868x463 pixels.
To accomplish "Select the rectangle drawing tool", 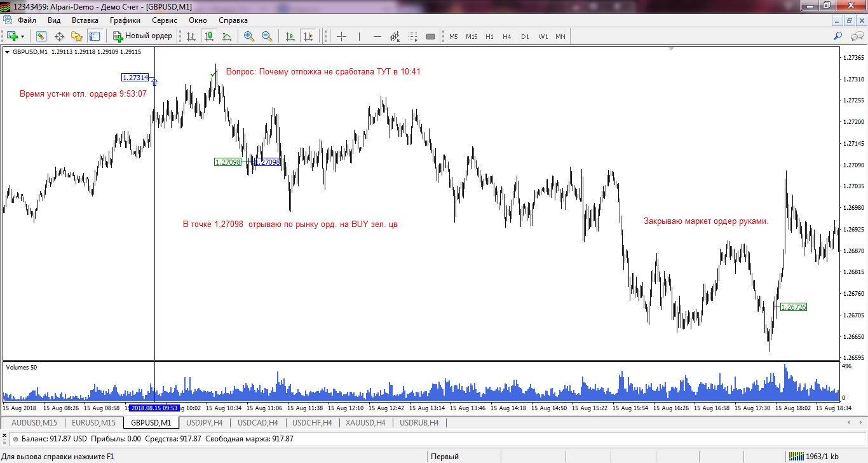I will pyautogui.click(x=430, y=36).
